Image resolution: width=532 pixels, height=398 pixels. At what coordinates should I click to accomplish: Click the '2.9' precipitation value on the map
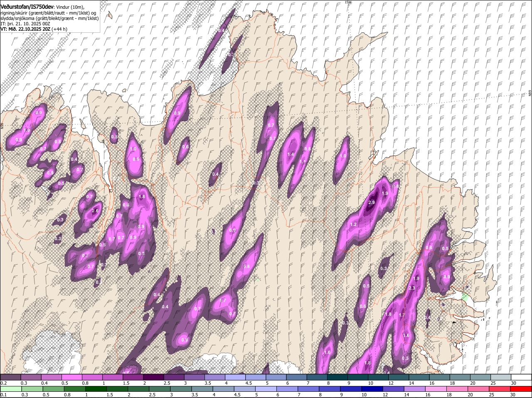coord(372,202)
